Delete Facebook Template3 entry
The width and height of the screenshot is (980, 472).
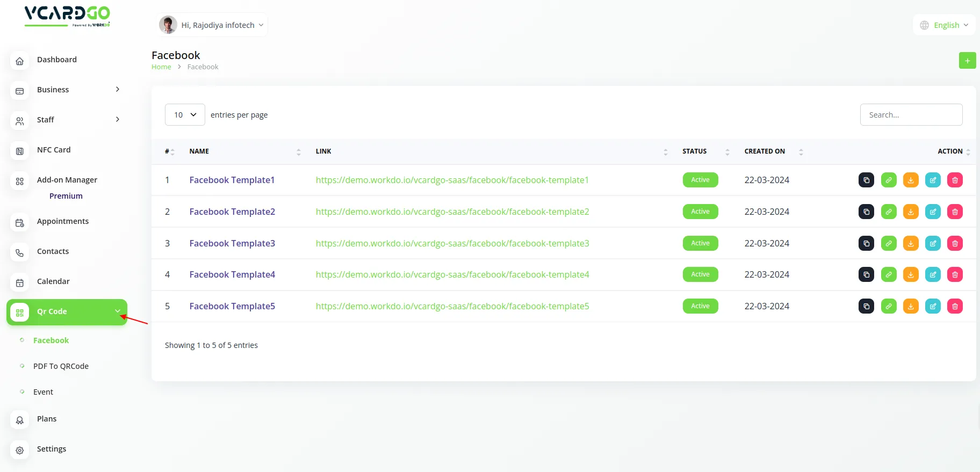click(955, 243)
